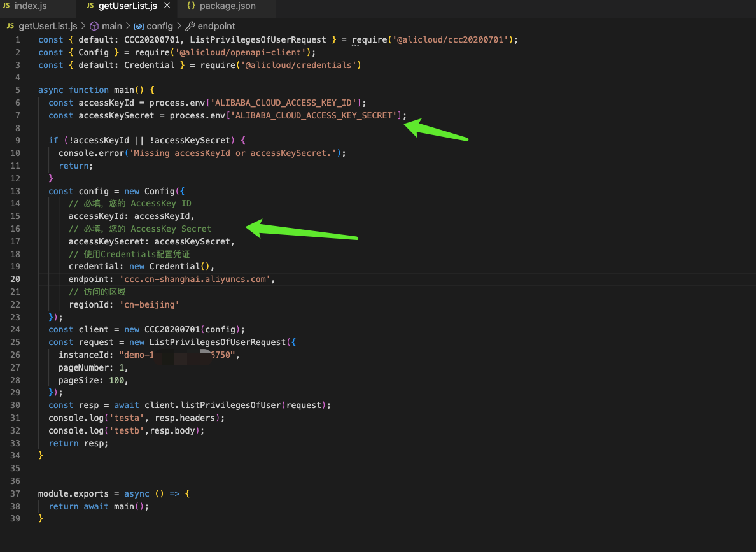Click 'new CCC20200701(config)' on line 24
Image resolution: width=756 pixels, height=552 pixels.
pos(182,330)
